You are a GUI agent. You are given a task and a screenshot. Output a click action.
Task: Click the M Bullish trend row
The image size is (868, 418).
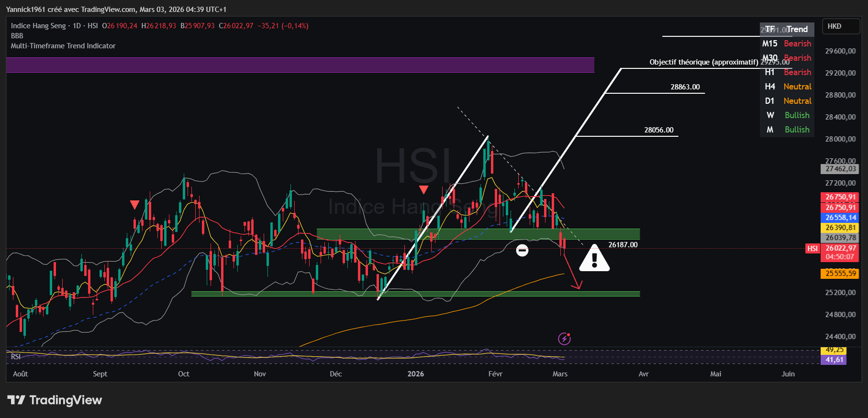click(787, 130)
